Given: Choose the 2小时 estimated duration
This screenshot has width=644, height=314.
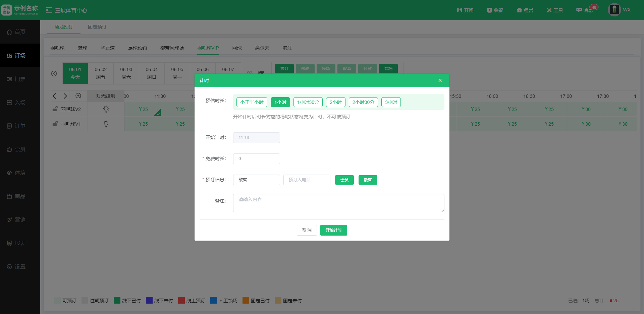Looking at the screenshot, I should coord(335,102).
